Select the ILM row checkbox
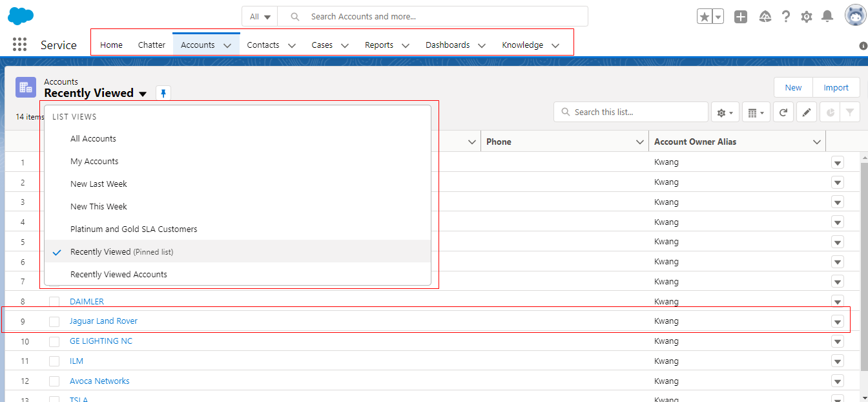 [x=54, y=361]
